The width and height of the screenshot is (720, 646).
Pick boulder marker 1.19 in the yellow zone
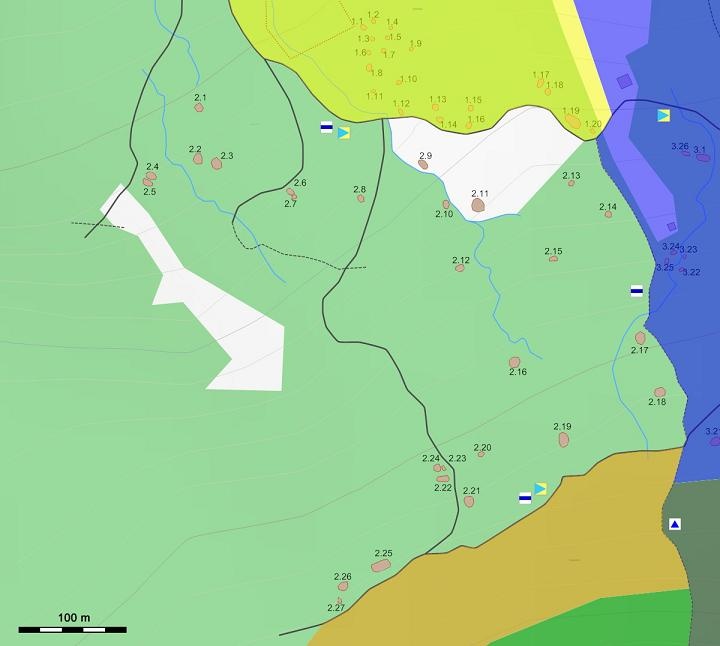(572, 121)
